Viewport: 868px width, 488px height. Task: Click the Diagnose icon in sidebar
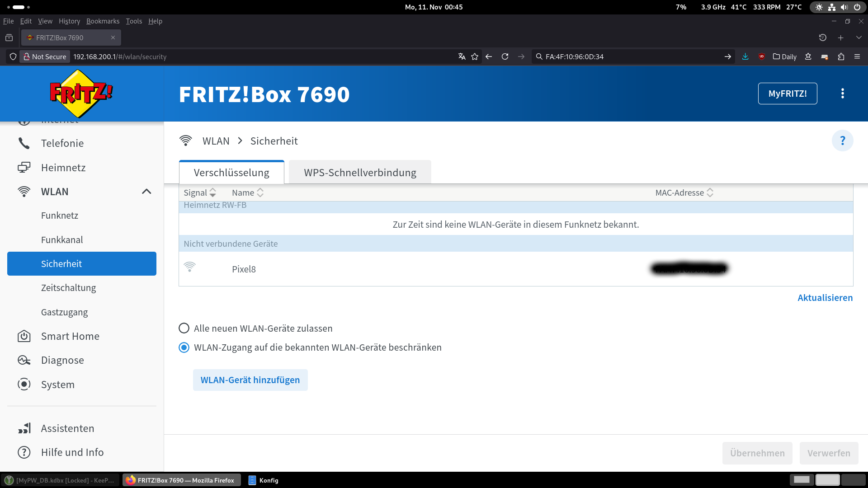24,360
